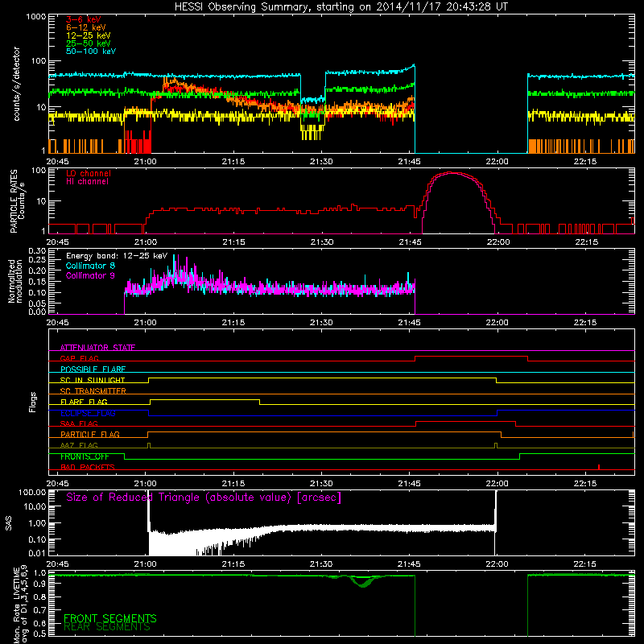Click the '0.01' tick label on the SAS axis
The height and width of the screenshot is (644, 644).
37,553
